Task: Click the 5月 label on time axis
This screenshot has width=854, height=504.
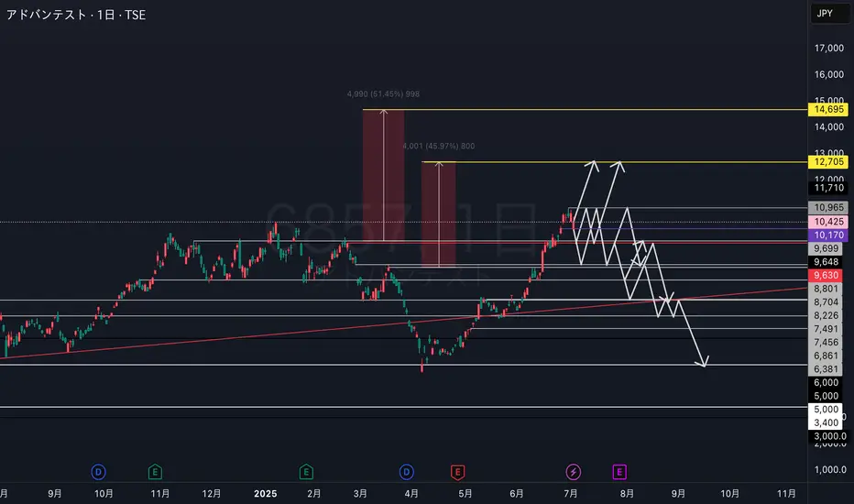Action: point(465,494)
